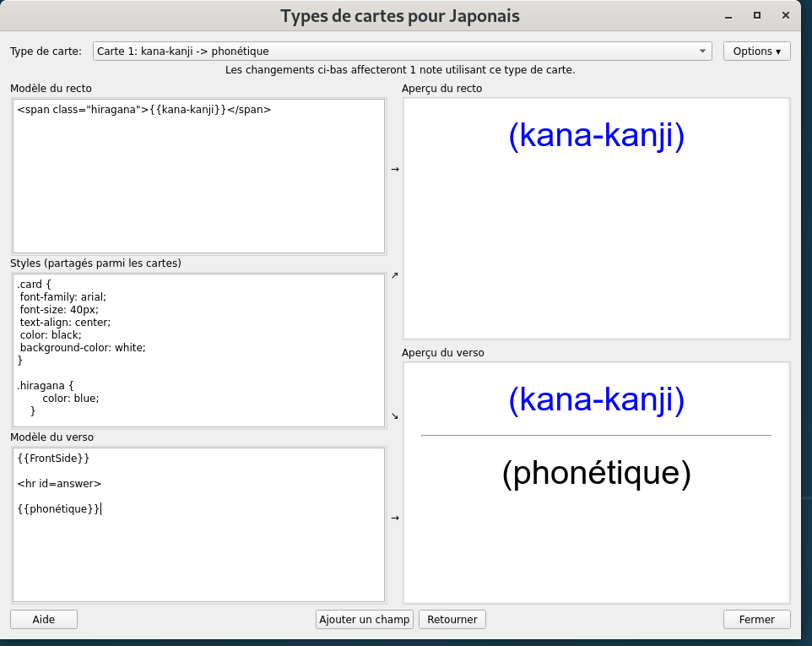This screenshot has width=812, height=646.
Task: Click the arrow beside the front template
Action: click(x=394, y=170)
